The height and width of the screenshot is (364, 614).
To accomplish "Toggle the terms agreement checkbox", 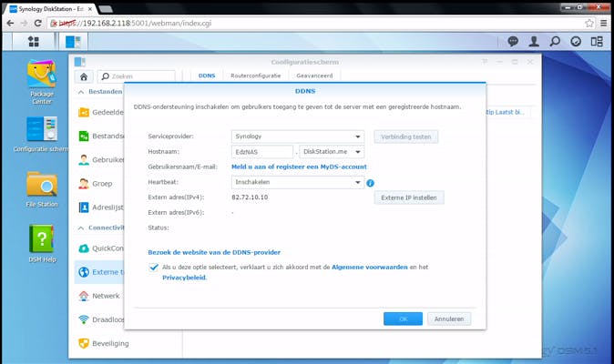I will pyautogui.click(x=153, y=267).
